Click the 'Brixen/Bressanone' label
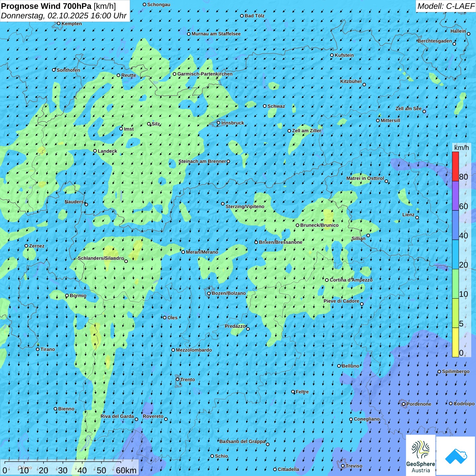The width and height of the screenshot is (476, 476). click(x=280, y=242)
